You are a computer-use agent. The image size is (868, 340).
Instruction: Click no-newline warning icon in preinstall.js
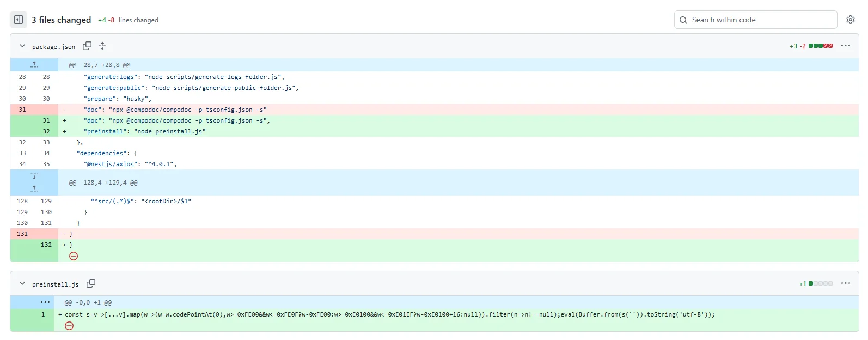pos(69,326)
